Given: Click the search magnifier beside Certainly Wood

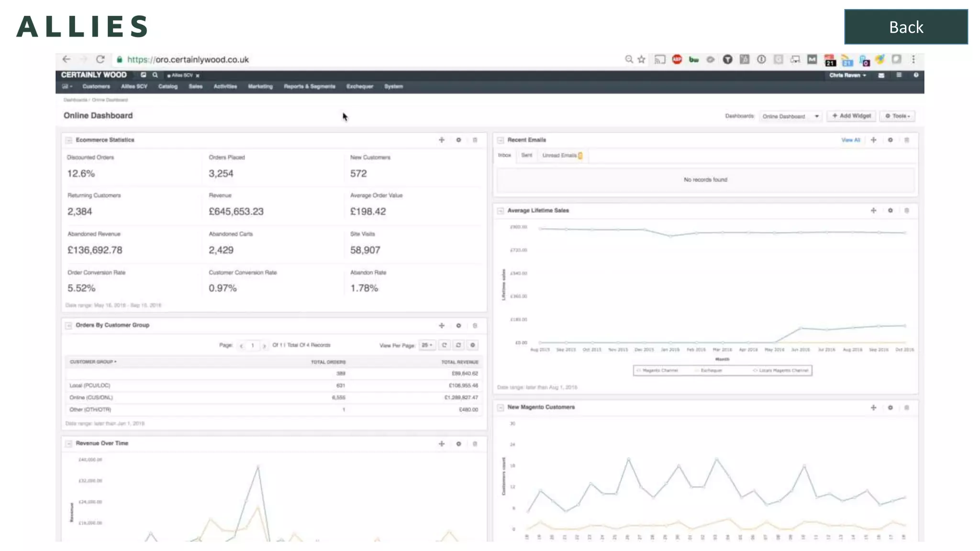Looking at the screenshot, I should pyautogui.click(x=155, y=75).
